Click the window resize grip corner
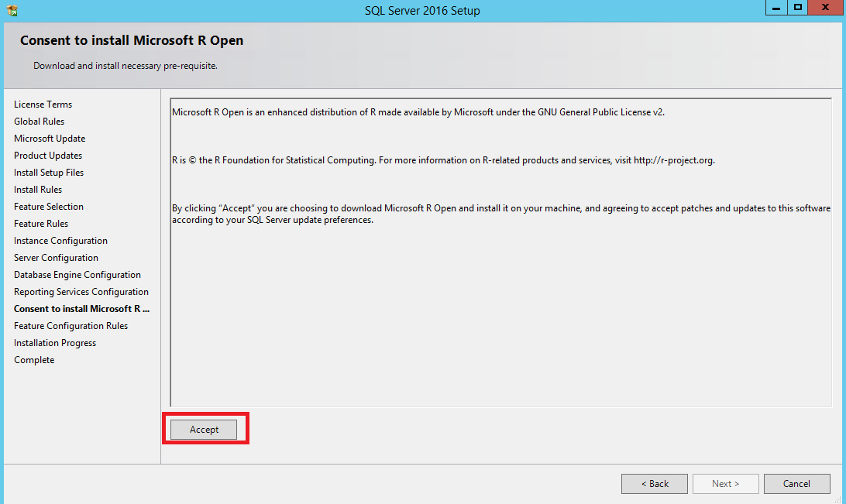This screenshot has width=846, height=504. pos(837,499)
